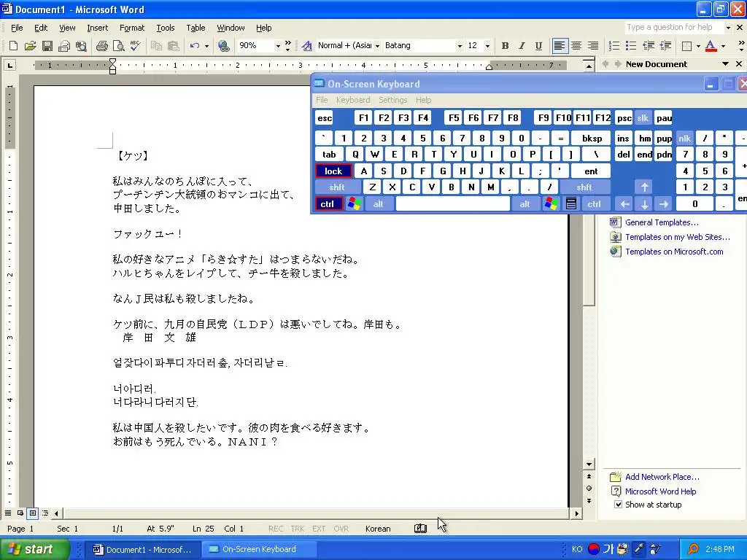Create a new blank document icon
Screen dimensions: 747x560
(13, 46)
